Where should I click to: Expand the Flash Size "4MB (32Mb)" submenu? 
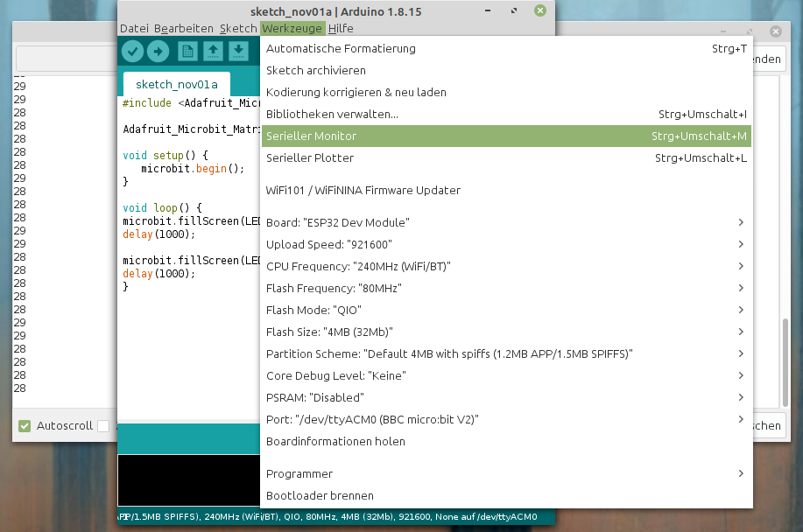pos(505,332)
